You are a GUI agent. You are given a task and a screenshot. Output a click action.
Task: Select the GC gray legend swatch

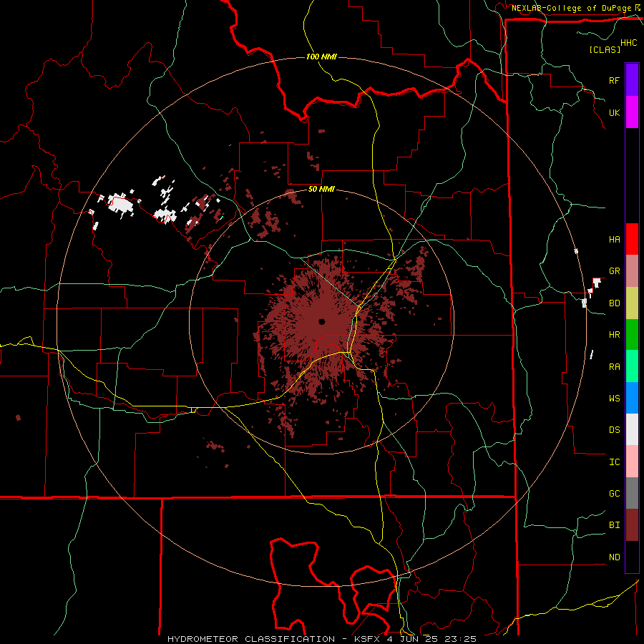(632, 493)
